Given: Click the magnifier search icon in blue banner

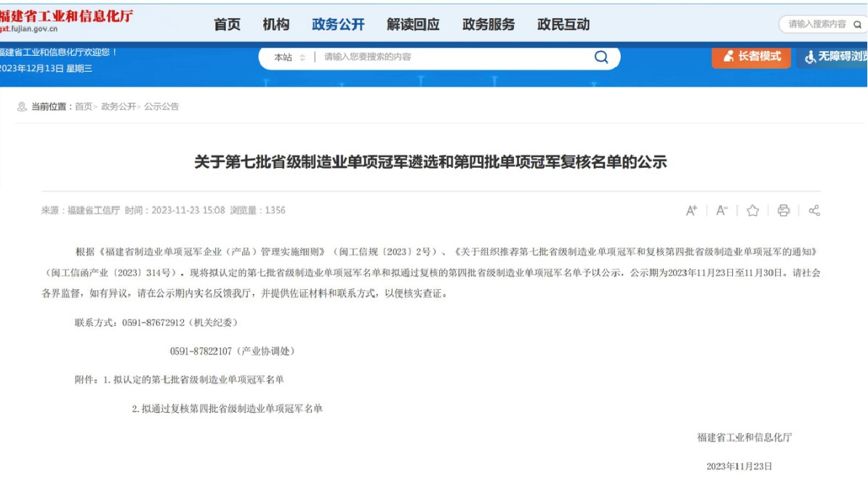Looking at the screenshot, I should point(601,57).
